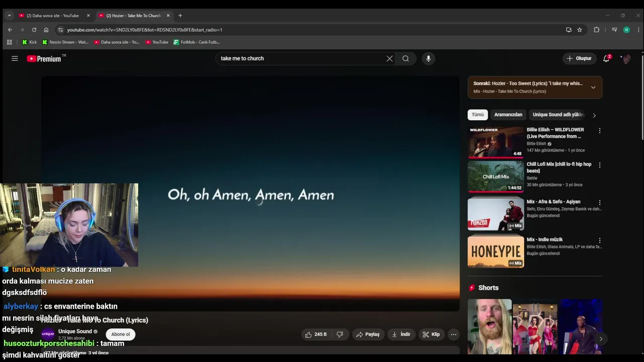Viewport: 644px width, 362px height.
Task: Close the Daha sonra izle tab
Action: [89, 16]
